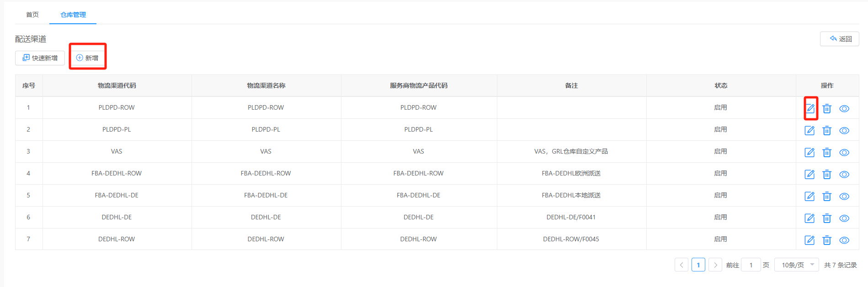This screenshot has height=287, width=868.
Task: Go to previous page with left chevron
Action: tap(682, 265)
